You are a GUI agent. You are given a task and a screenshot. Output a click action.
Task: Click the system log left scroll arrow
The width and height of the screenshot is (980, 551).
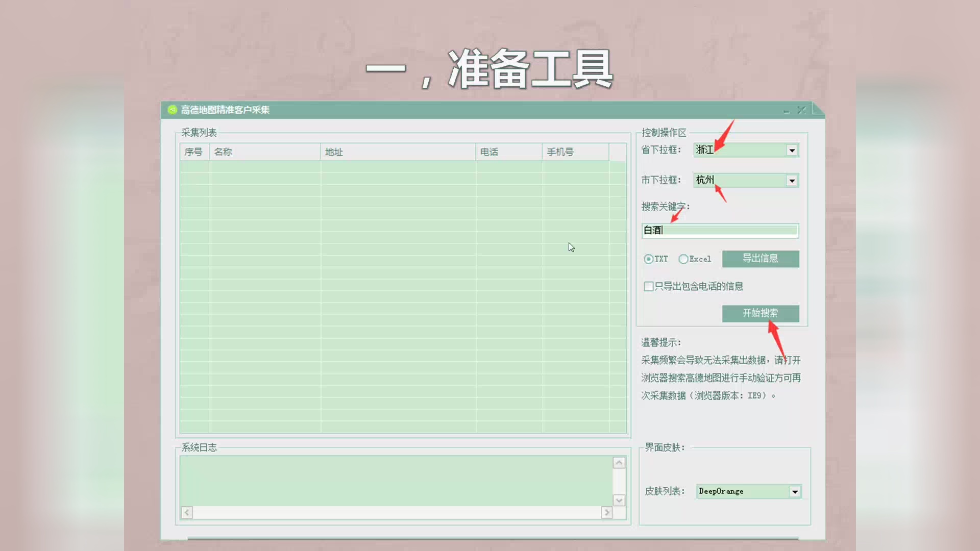187,513
